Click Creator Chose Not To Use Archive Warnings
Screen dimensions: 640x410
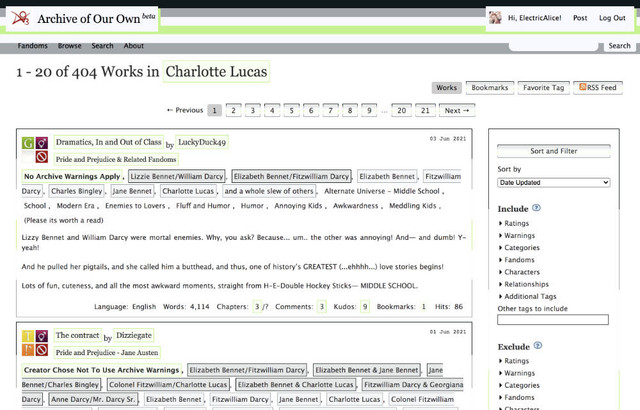tap(102, 370)
